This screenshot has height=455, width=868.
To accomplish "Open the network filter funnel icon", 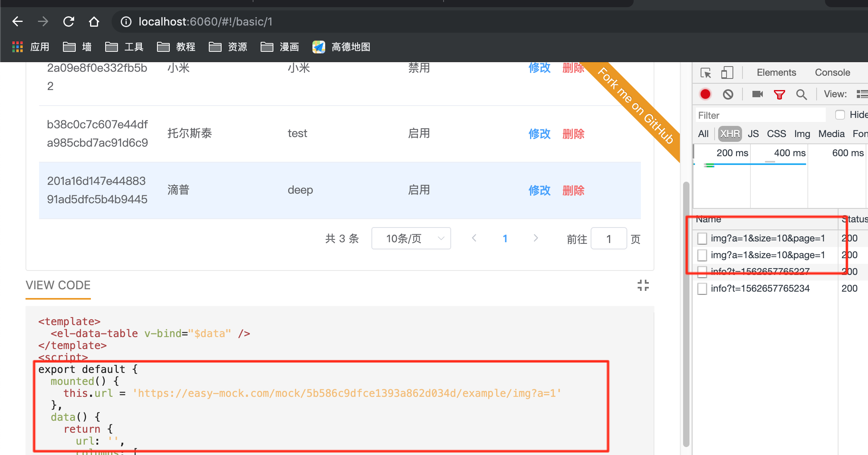I will (x=779, y=94).
